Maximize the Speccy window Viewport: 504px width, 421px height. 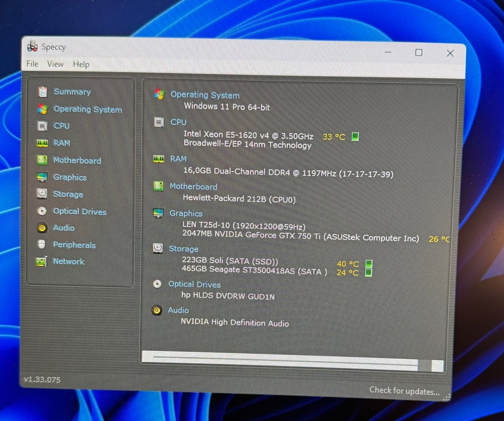click(x=418, y=52)
